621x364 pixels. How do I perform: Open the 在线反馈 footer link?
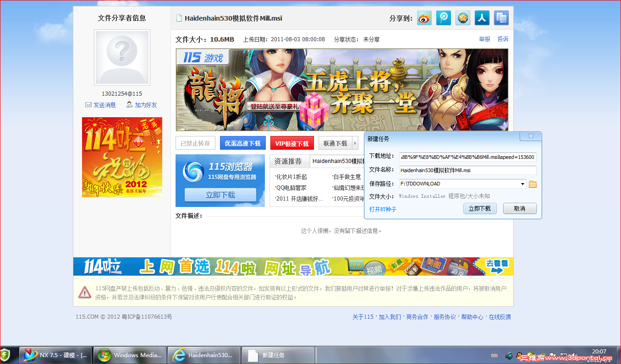[500, 317]
